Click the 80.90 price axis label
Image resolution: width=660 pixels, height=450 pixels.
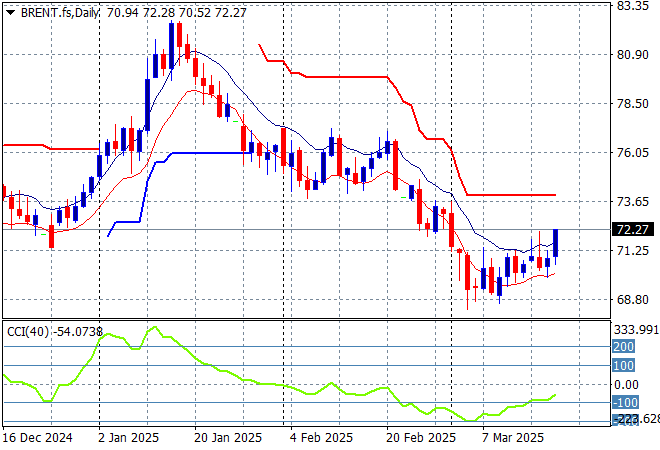click(x=632, y=55)
